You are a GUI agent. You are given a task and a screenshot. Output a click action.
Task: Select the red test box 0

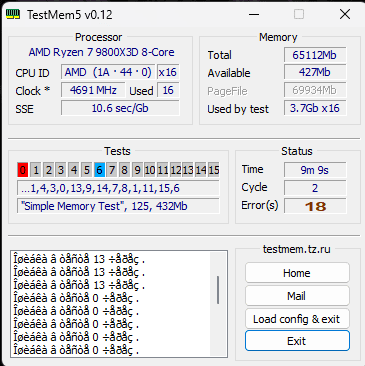(x=23, y=170)
